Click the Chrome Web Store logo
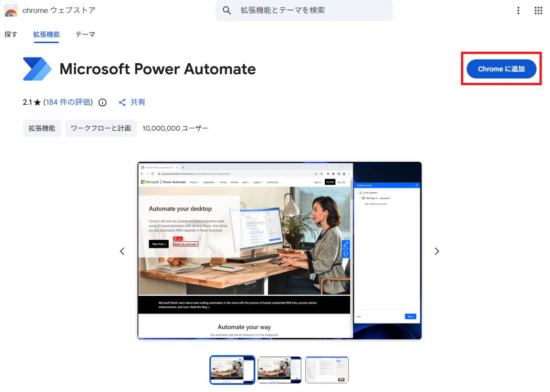550x392 pixels. click(x=11, y=11)
